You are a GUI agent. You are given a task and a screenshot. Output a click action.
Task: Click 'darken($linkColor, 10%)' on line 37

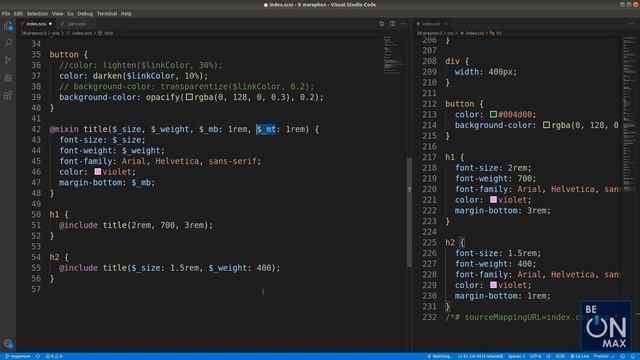click(148, 76)
